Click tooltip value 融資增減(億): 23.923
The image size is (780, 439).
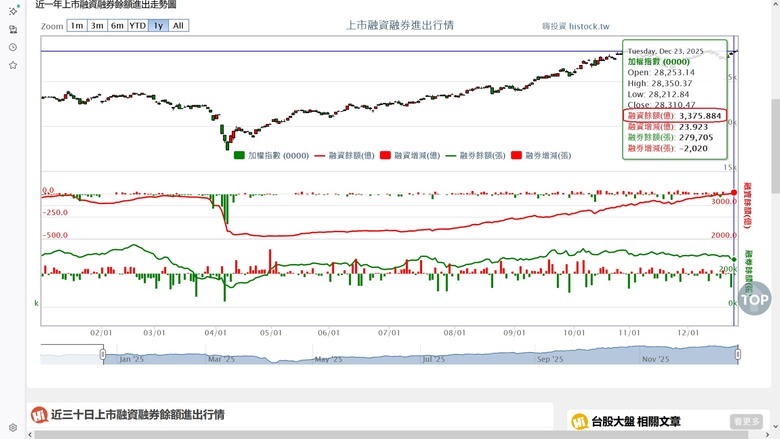[x=668, y=127]
